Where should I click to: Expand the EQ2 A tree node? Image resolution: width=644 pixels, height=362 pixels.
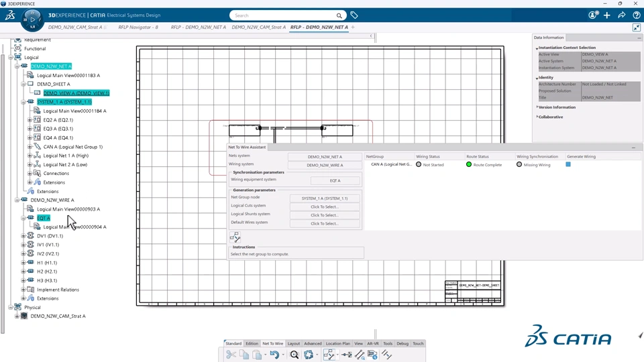point(30,120)
